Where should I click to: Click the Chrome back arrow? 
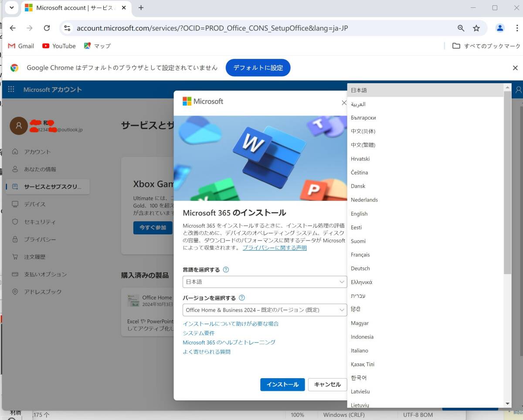coord(13,28)
